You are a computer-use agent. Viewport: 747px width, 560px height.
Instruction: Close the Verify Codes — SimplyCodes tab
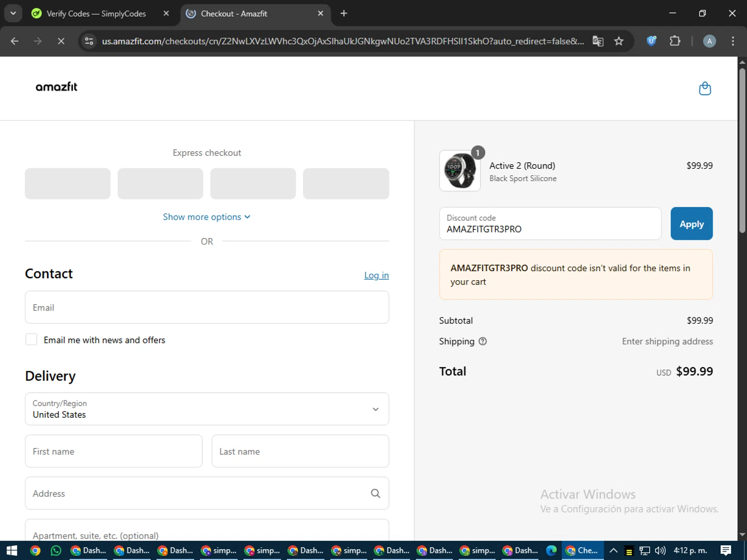click(x=166, y=13)
